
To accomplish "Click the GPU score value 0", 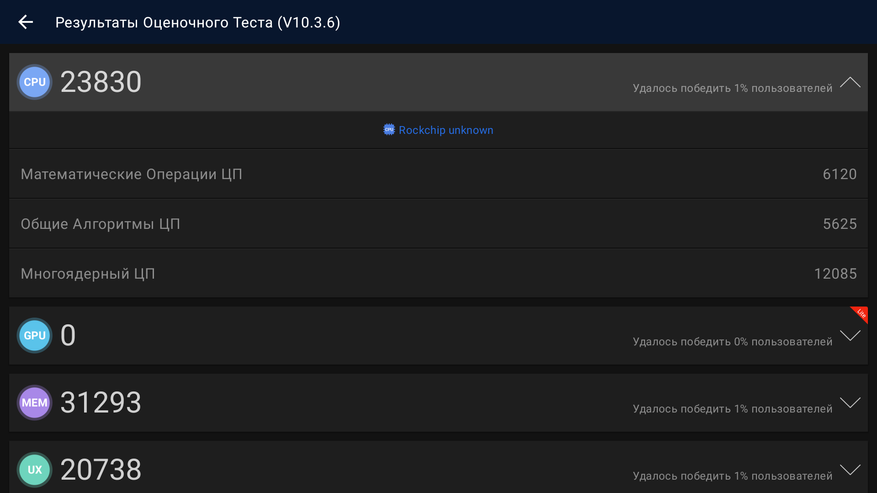I will [68, 336].
